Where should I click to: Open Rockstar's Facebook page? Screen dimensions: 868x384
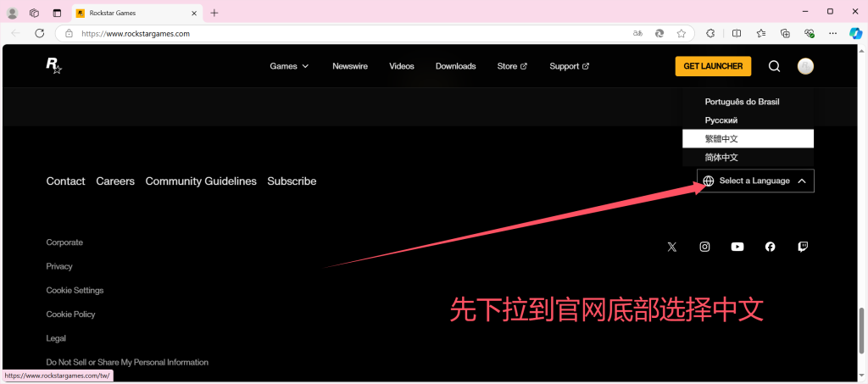coord(770,247)
